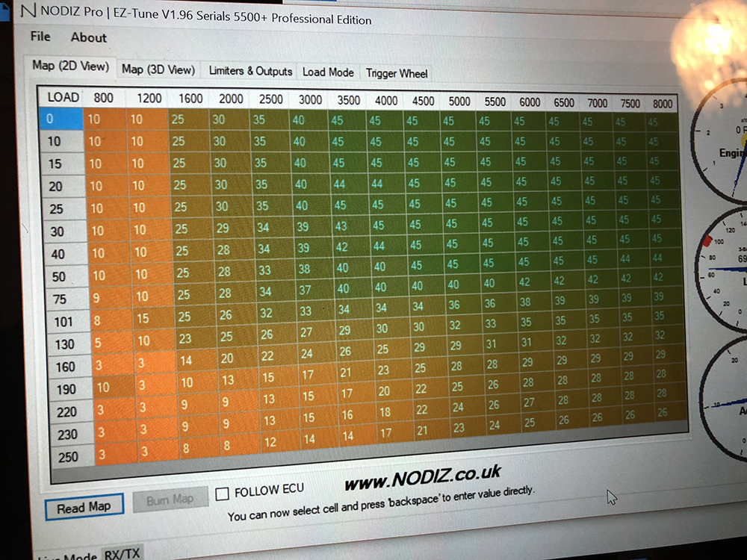Image resolution: width=747 pixels, height=560 pixels.
Task: Enable the FOLLOW ECU checkbox
Action: [222, 494]
